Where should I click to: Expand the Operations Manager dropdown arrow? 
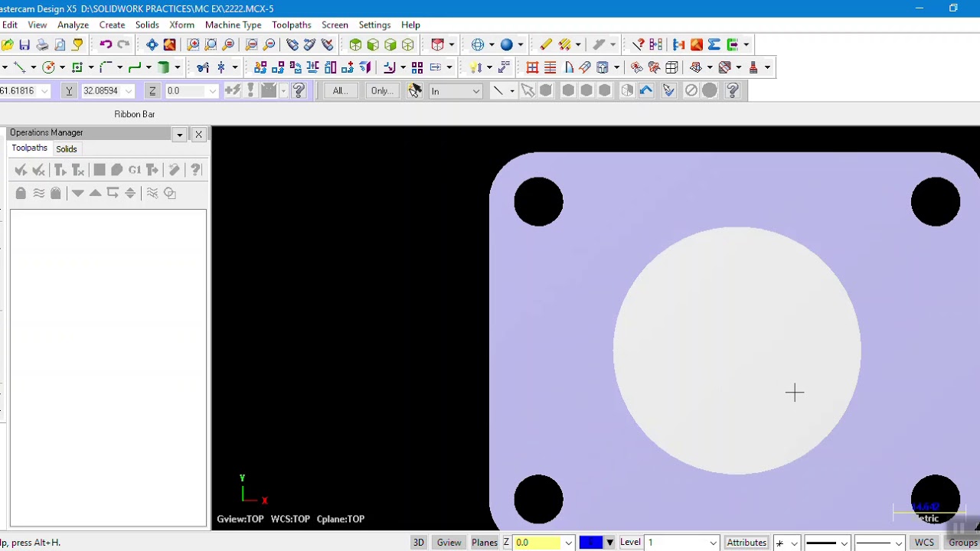pos(179,134)
